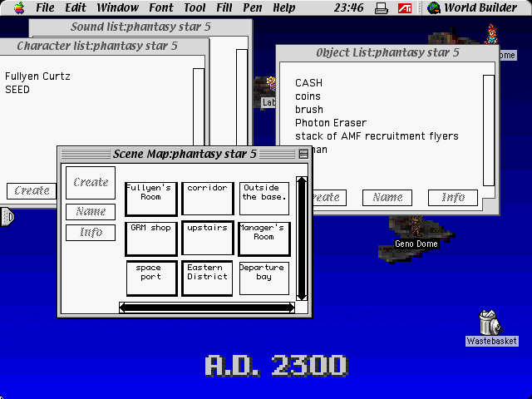Select CASH in Object List

[x=308, y=83]
